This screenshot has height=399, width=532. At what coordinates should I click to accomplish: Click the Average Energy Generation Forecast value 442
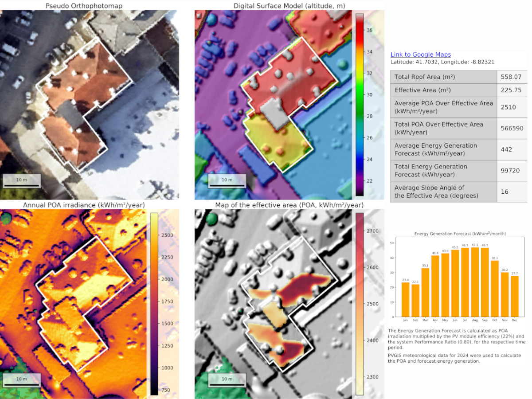coord(506,149)
